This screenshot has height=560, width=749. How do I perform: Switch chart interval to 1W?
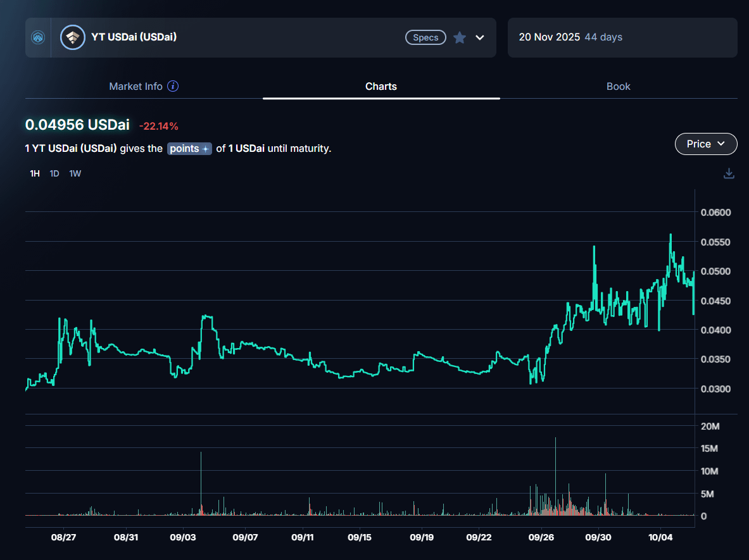pos(75,173)
